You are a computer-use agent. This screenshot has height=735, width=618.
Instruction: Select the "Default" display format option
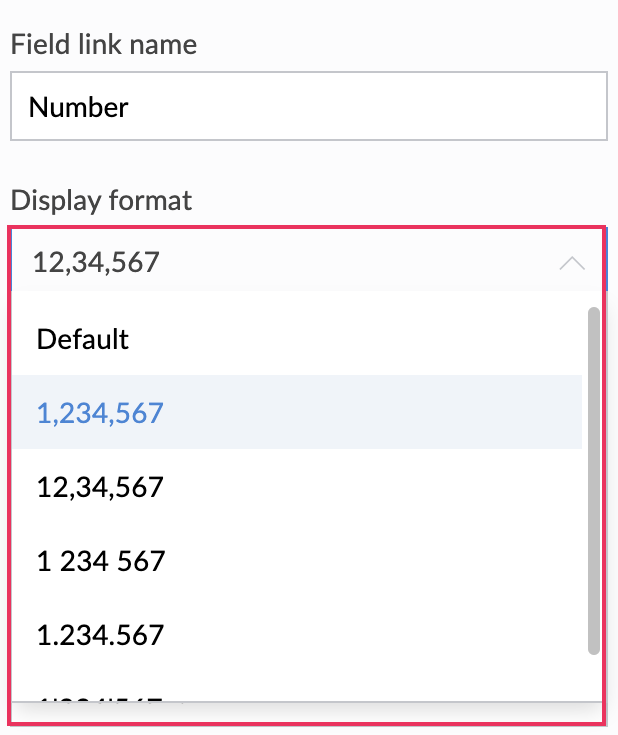tap(83, 339)
